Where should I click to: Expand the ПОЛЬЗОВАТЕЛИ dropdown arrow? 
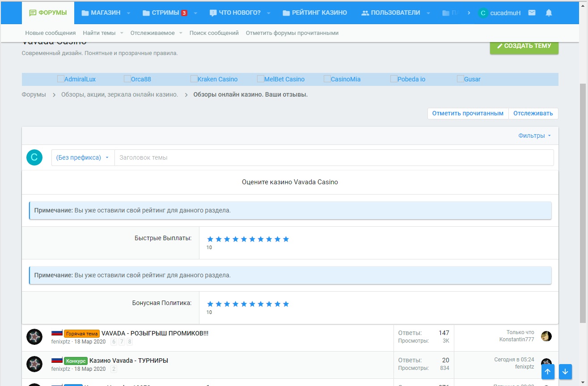tap(428, 13)
